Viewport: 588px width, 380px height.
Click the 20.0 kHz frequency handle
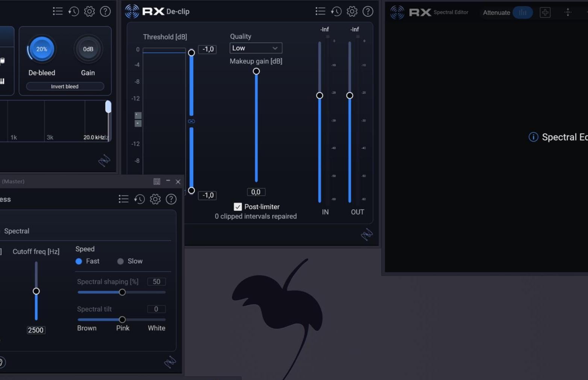click(108, 107)
